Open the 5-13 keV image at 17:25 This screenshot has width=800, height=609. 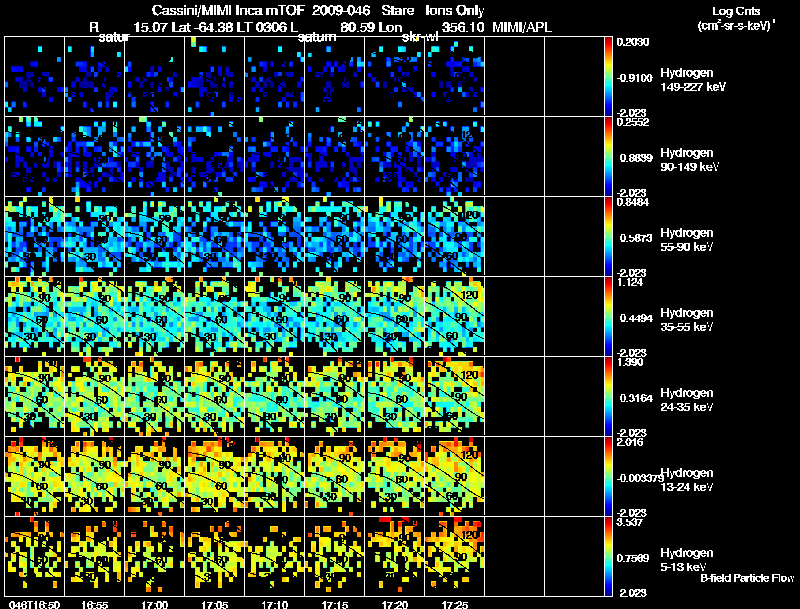tap(455, 556)
